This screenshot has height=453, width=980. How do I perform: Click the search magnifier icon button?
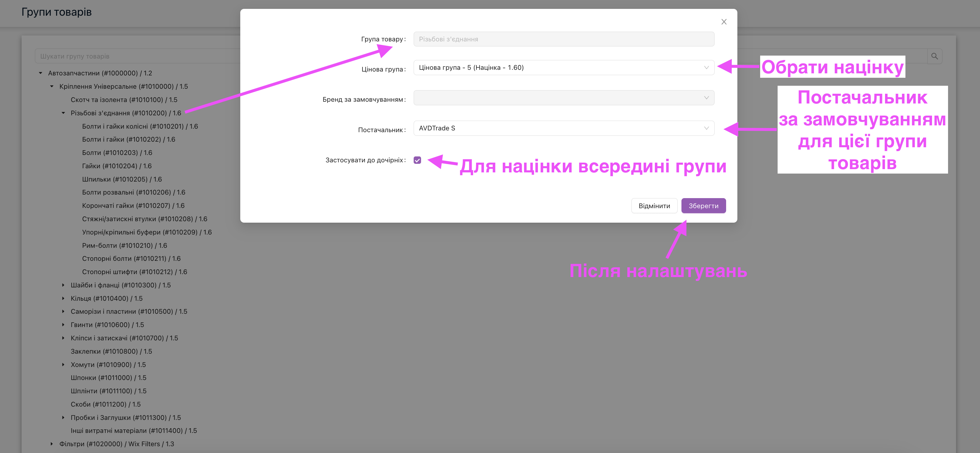[x=934, y=56]
